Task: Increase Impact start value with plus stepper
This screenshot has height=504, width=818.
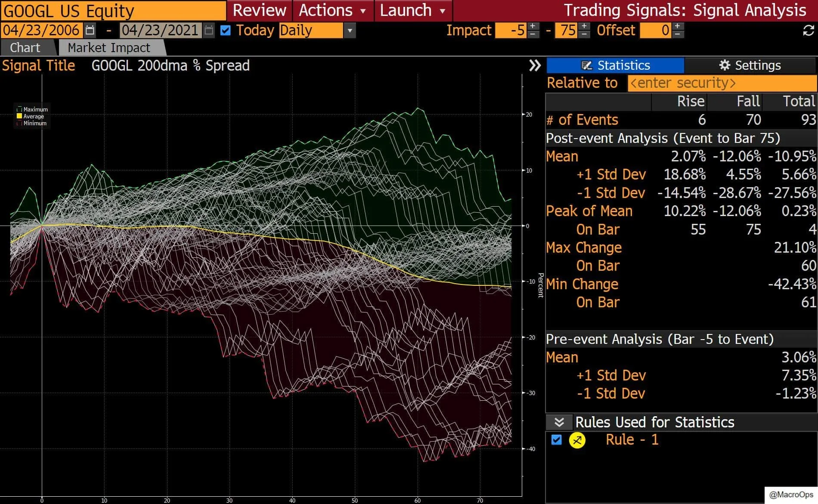Action: coord(533,26)
